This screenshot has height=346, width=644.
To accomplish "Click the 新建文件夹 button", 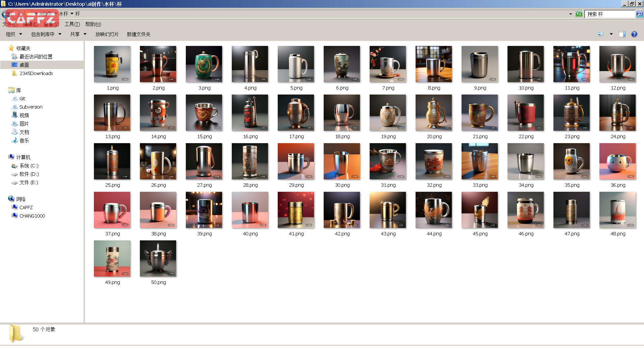I will point(139,34).
